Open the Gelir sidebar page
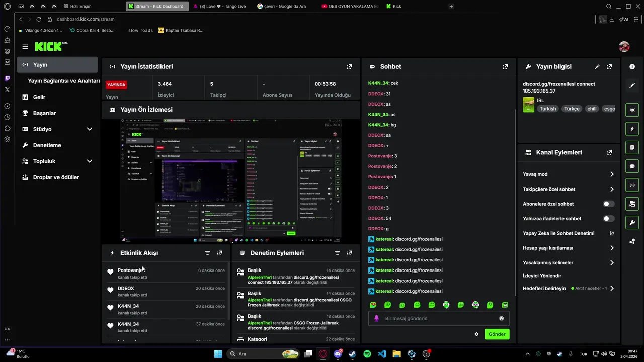Viewport: 644px width, 362px height. (57, 97)
